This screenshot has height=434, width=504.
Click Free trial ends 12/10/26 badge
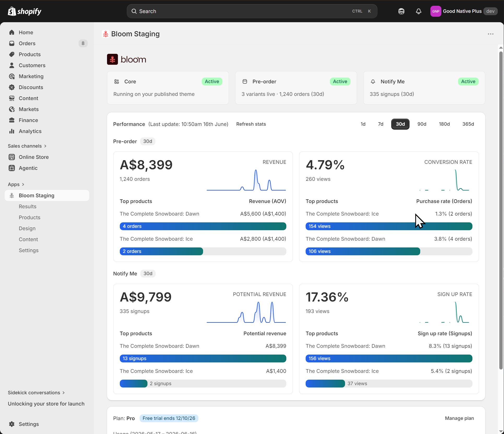[x=169, y=418]
